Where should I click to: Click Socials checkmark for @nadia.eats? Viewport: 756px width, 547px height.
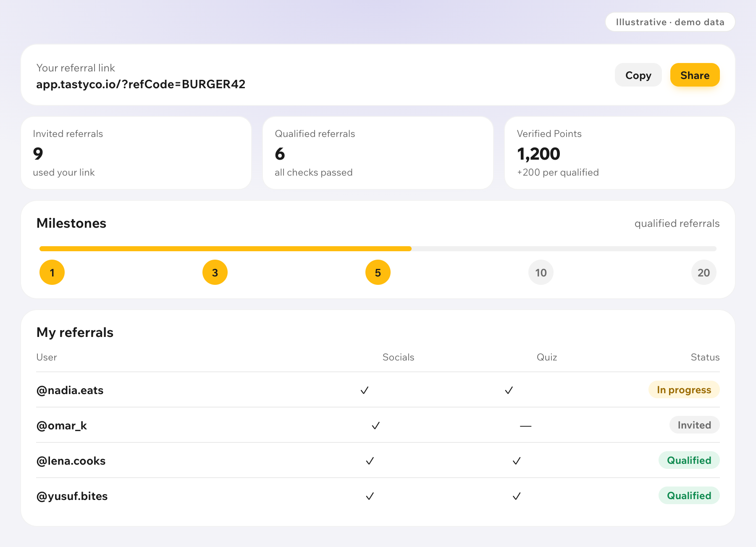(x=365, y=390)
